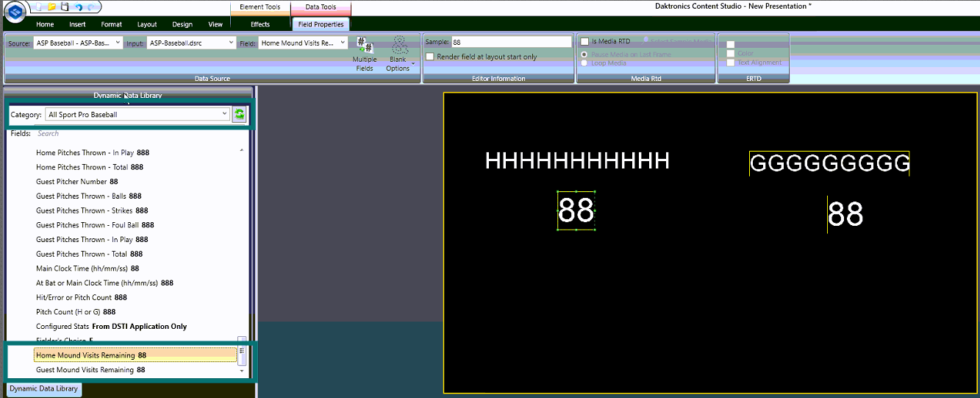Viewport: 980px width, 398px height.
Task: Select the Loop Media radio button
Action: pyautogui.click(x=584, y=63)
